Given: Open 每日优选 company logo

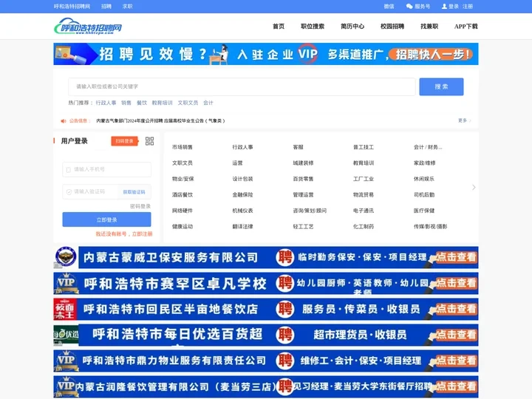Looking at the screenshot, I should (x=66, y=335).
